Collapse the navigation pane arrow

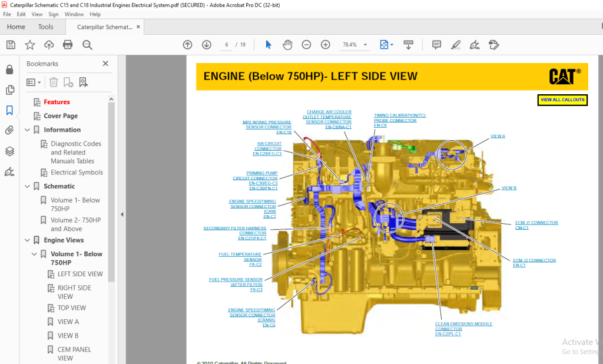tap(122, 214)
